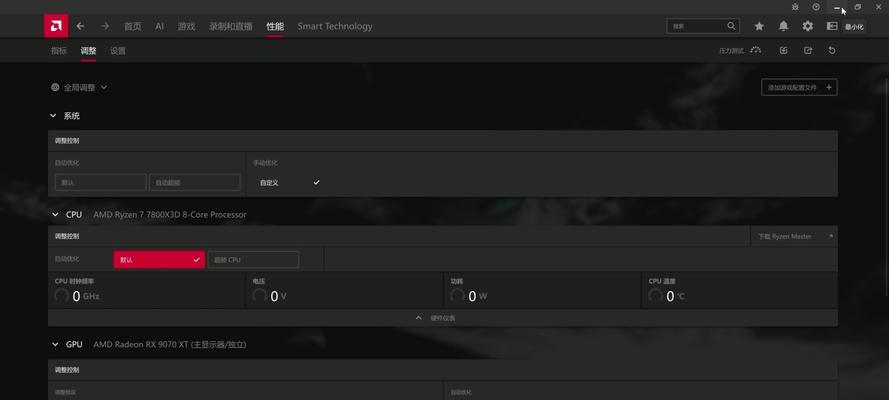This screenshot has height=400, width=889.
Task: Open the help circle icon in title bar
Action: (x=816, y=7)
